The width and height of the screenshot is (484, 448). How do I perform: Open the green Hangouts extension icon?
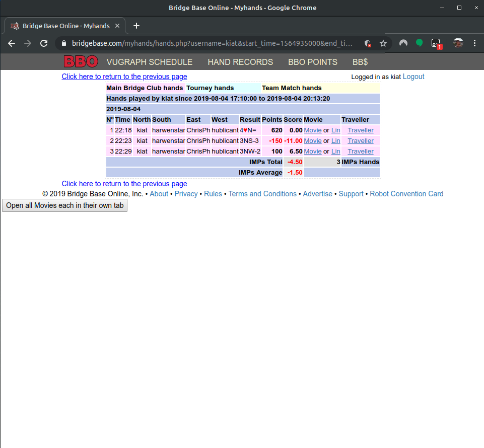click(x=419, y=43)
